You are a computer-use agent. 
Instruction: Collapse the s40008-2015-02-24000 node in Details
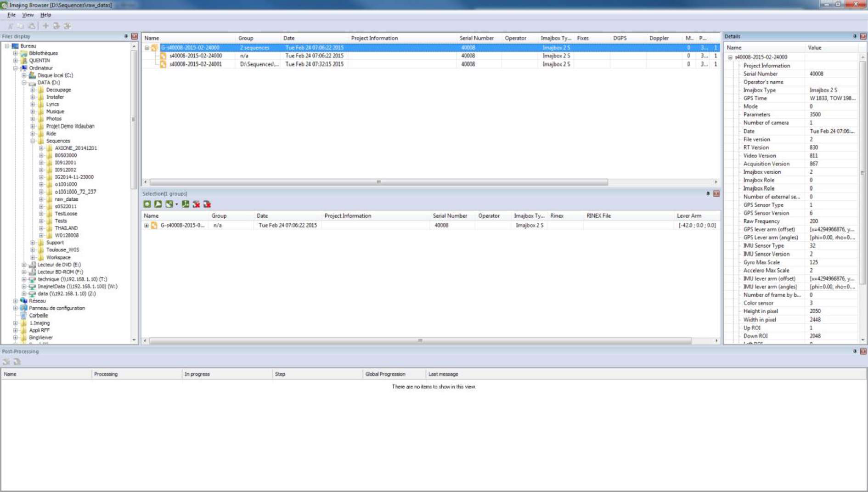[x=730, y=57]
